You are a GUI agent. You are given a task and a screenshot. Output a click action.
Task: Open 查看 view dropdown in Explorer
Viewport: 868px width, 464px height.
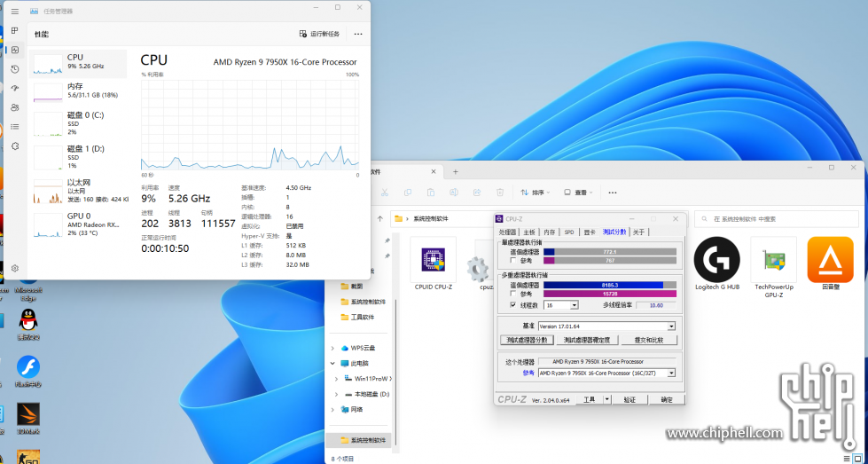point(578,193)
